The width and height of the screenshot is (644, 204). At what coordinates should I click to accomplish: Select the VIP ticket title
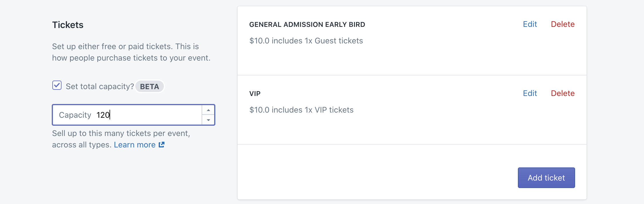click(255, 94)
